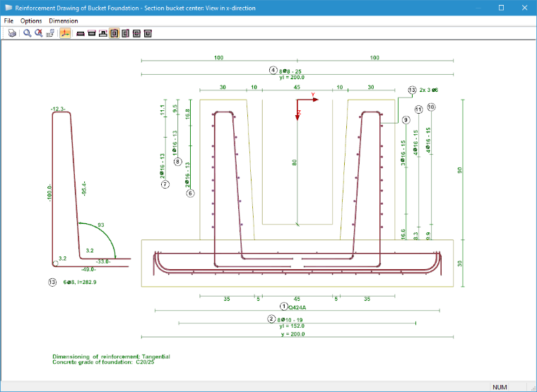Screen dimensions: 537x392
Task: Click the '-33.0-' leg length label
Action: [103, 261]
